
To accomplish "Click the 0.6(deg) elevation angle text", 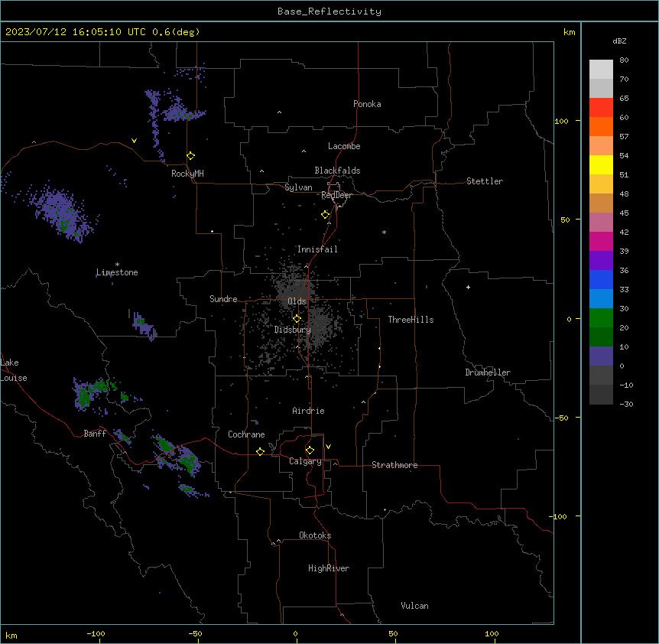I will 176,32.
